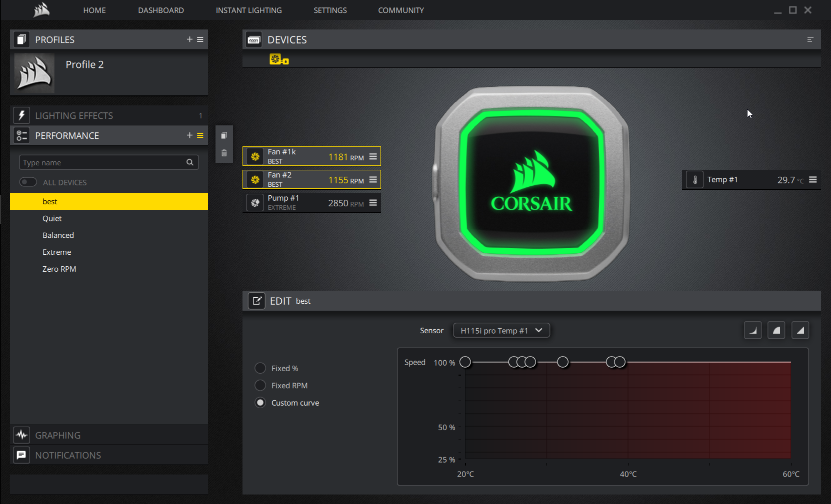Go to the Home tab
Screen dimensions: 831x504
pyautogui.click(x=94, y=10)
